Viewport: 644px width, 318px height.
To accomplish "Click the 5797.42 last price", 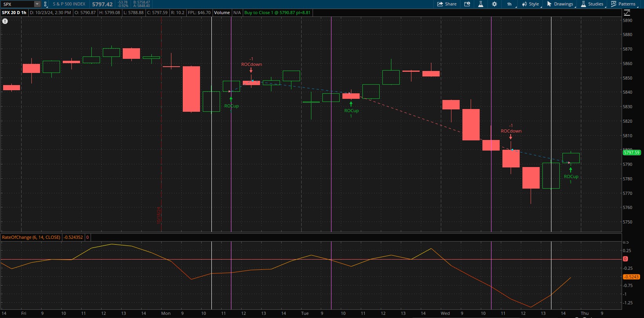I will pos(102,4).
